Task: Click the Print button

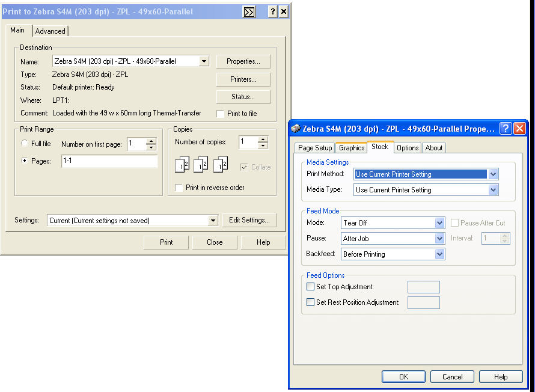Action: tap(166, 242)
